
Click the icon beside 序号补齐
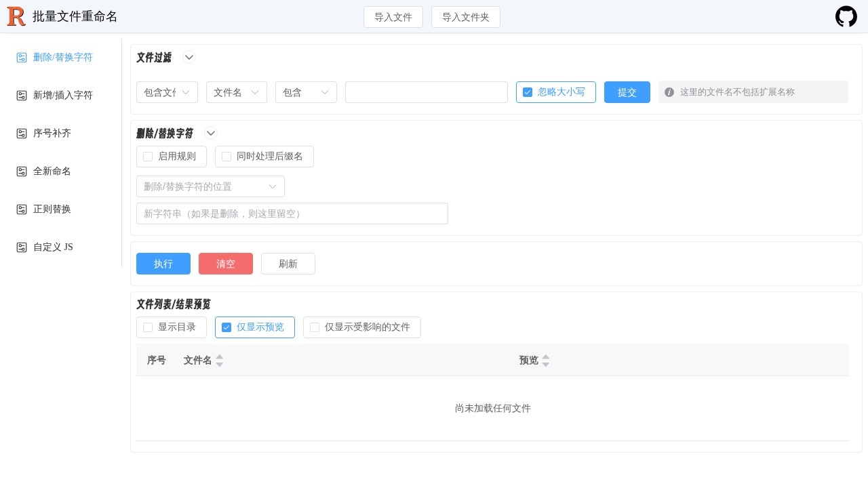click(22, 134)
